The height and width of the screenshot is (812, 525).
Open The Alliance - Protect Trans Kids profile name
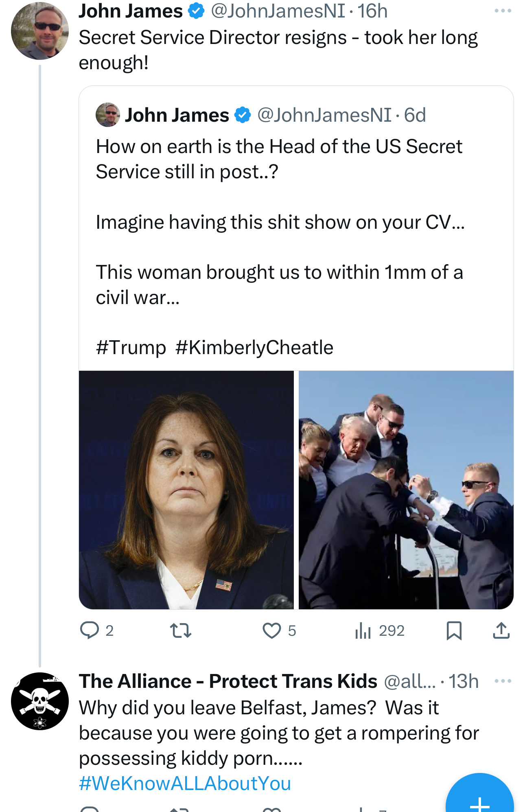[x=228, y=681]
